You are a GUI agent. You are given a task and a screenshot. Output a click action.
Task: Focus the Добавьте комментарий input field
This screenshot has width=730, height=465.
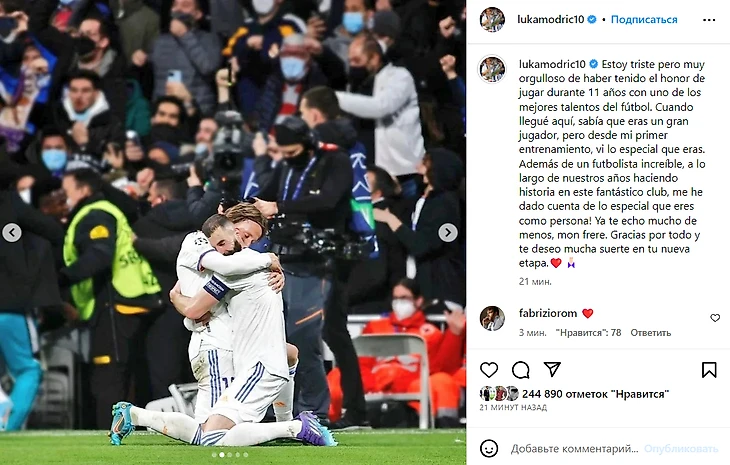(x=574, y=449)
